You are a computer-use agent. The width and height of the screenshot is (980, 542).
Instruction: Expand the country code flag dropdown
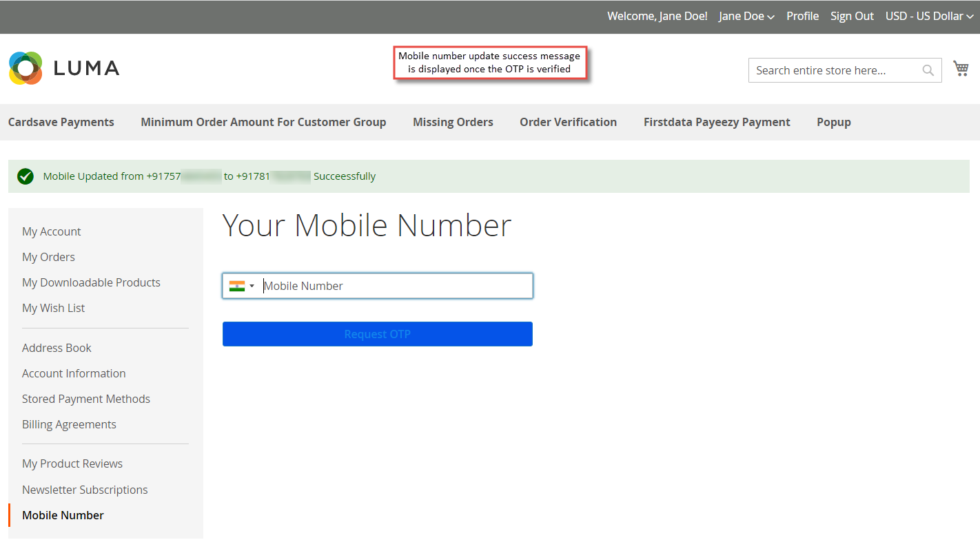pos(252,285)
